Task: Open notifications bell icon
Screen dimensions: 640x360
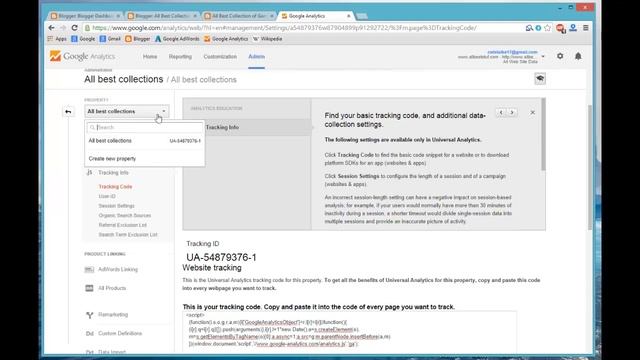Action: coord(578,56)
